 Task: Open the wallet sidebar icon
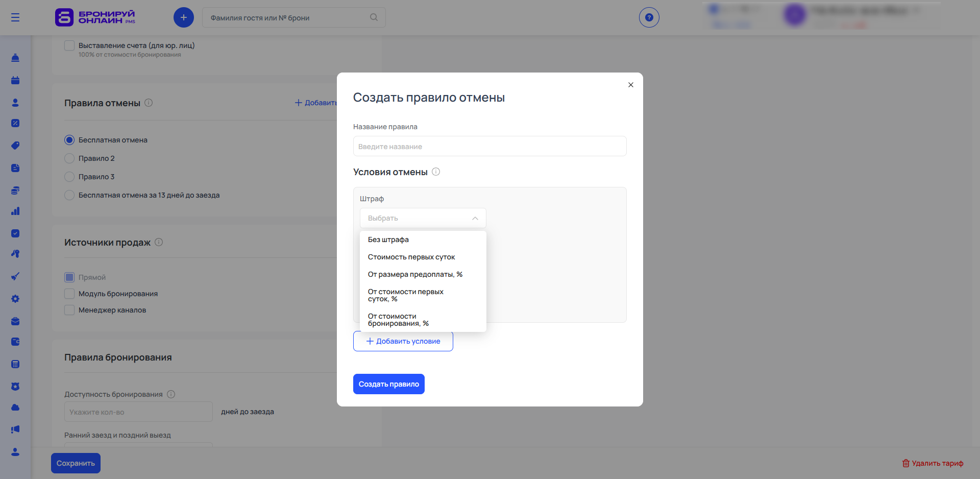point(15,342)
